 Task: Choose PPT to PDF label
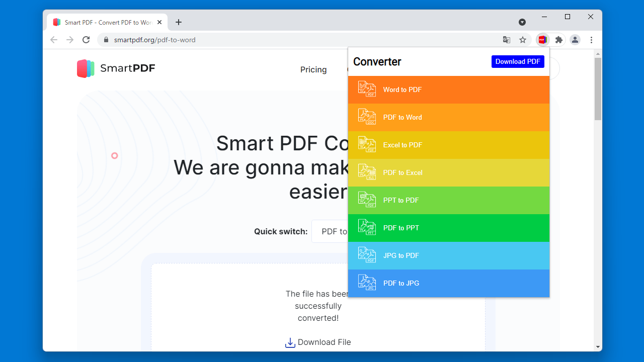pos(401,200)
